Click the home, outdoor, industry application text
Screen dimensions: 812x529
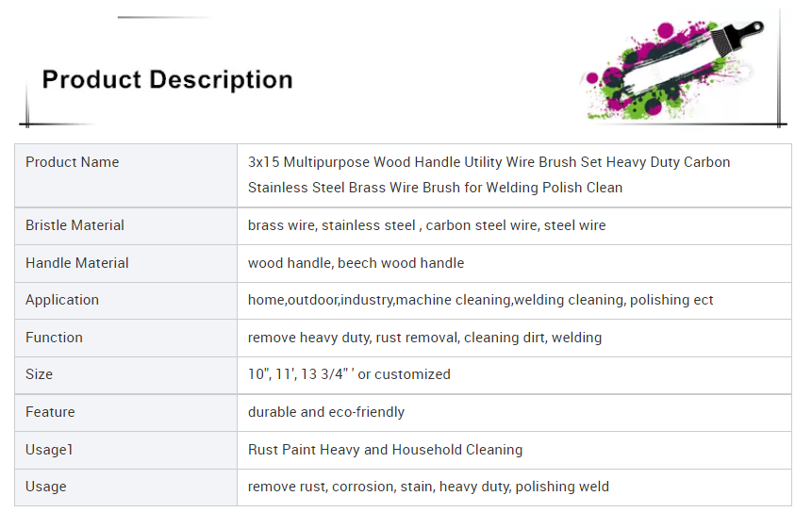click(481, 300)
